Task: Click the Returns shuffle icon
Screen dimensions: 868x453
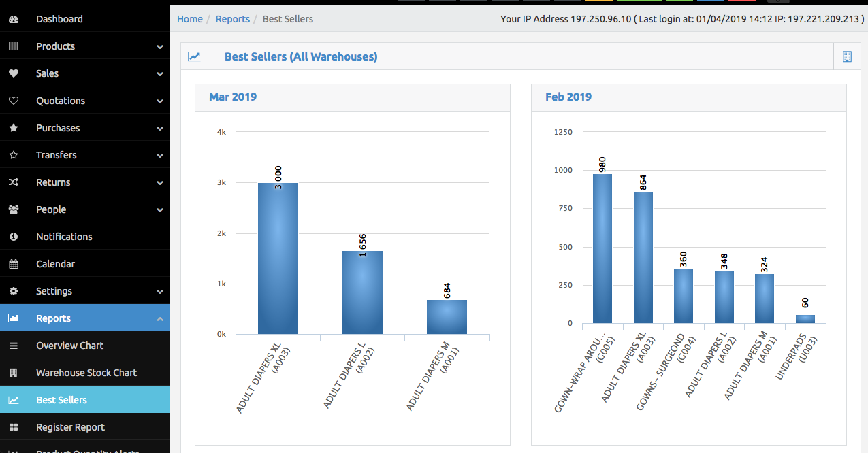Action: 14,182
